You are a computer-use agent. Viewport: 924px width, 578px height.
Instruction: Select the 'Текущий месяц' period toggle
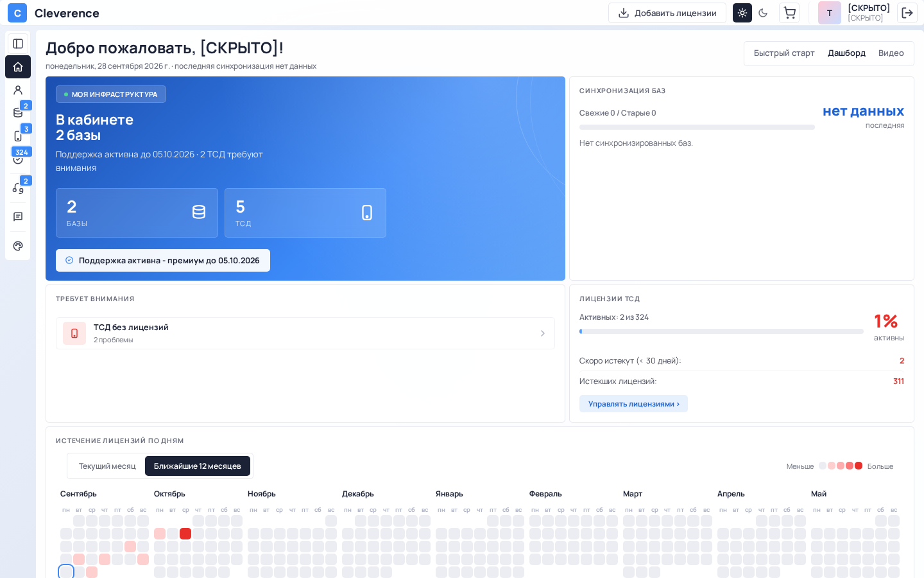click(x=107, y=466)
